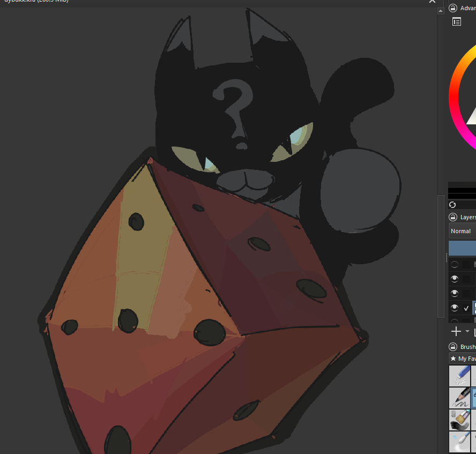The image size is (476, 454).
Task: Select the wet smudge swab brush preset
Action: 459,442
